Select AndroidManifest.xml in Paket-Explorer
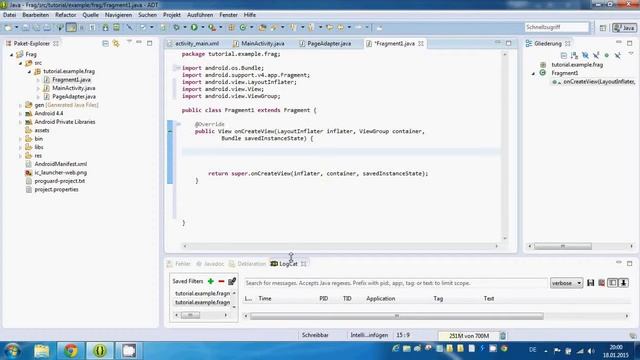Viewport: 640px width, 360px height. click(60, 164)
